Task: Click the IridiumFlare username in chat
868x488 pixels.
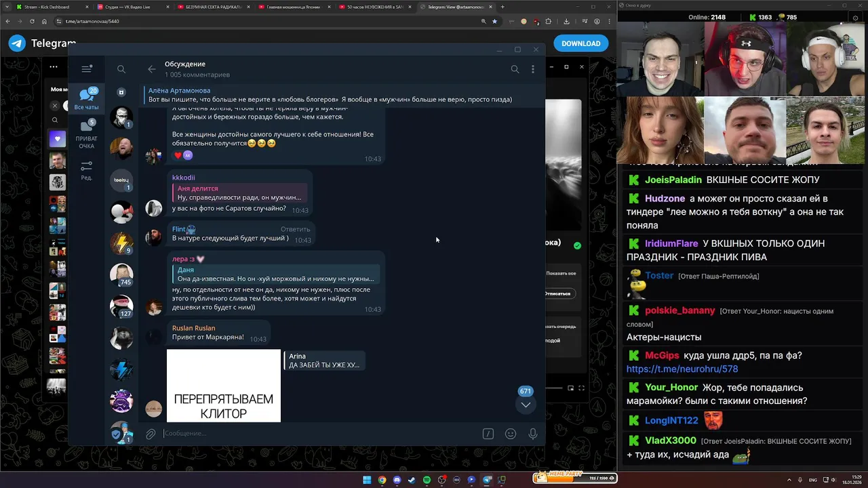Action: pyautogui.click(x=671, y=243)
